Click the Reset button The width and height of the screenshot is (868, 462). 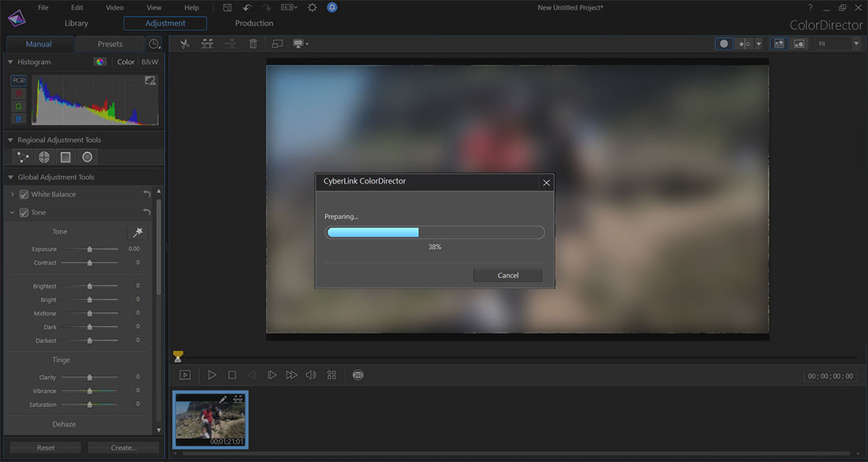click(46, 448)
